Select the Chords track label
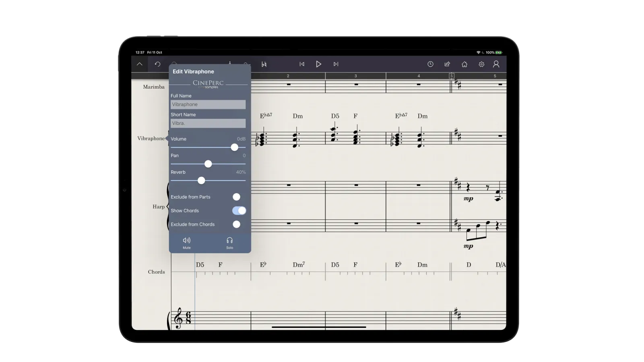The image size is (644, 362). [x=156, y=272]
